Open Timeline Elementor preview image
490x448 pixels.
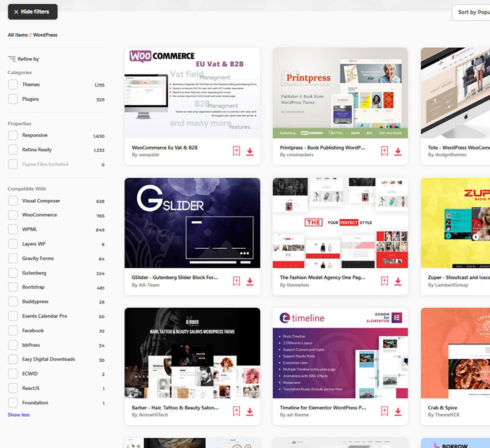pos(340,353)
